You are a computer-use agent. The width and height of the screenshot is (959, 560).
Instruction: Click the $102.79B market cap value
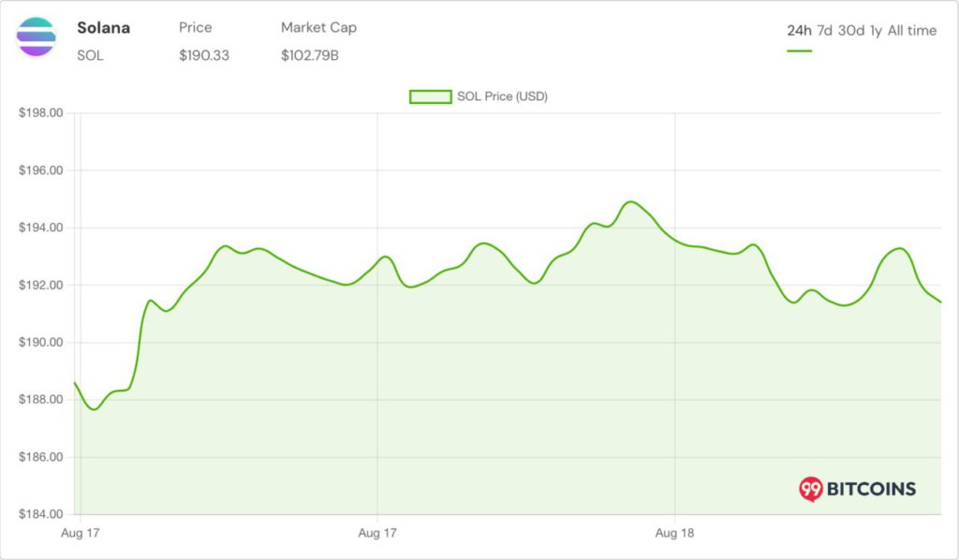click(310, 55)
